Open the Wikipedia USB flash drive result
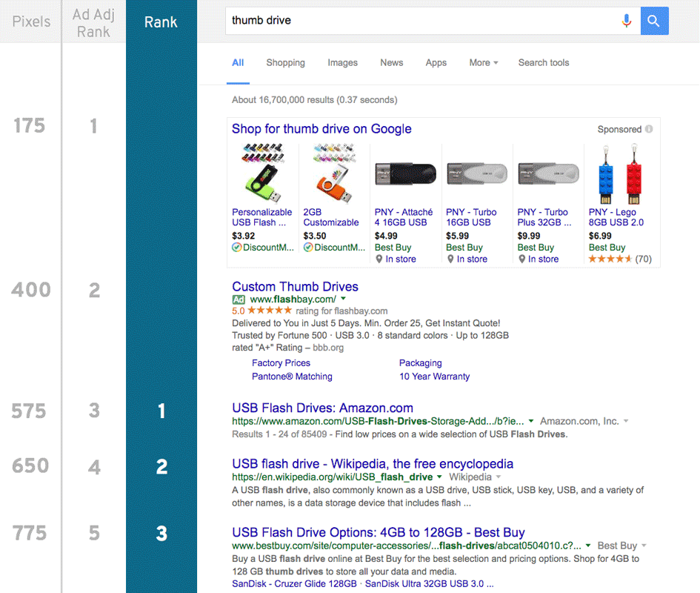This screenshot has width=700, height=593. click(x=373, y=464)
